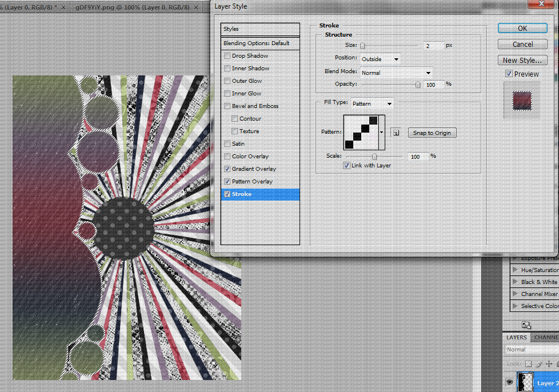Open Blending Options: Default section

click(x=260, y=43)
